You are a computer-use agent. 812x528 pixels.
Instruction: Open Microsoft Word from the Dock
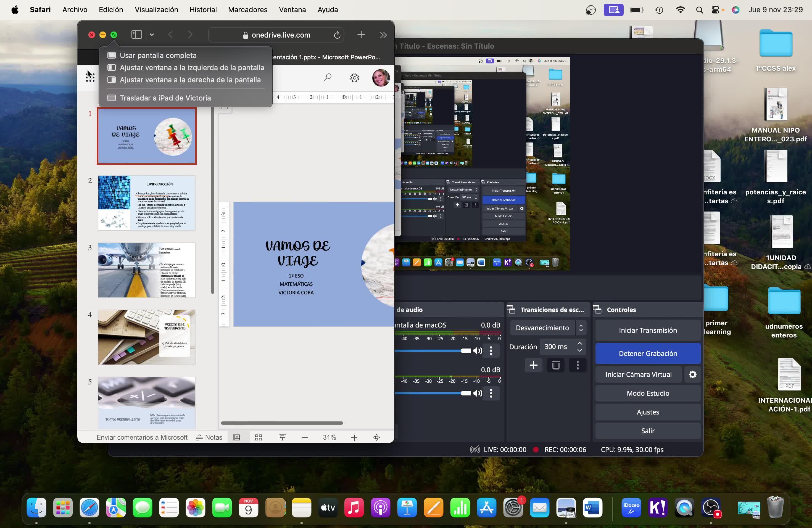[x=593, y=507]
